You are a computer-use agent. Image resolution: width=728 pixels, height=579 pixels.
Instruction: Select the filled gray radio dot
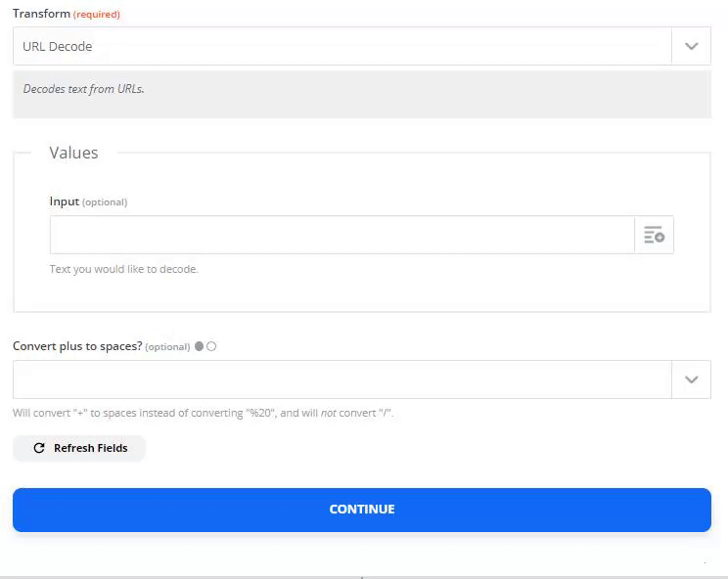pos(200,346)
